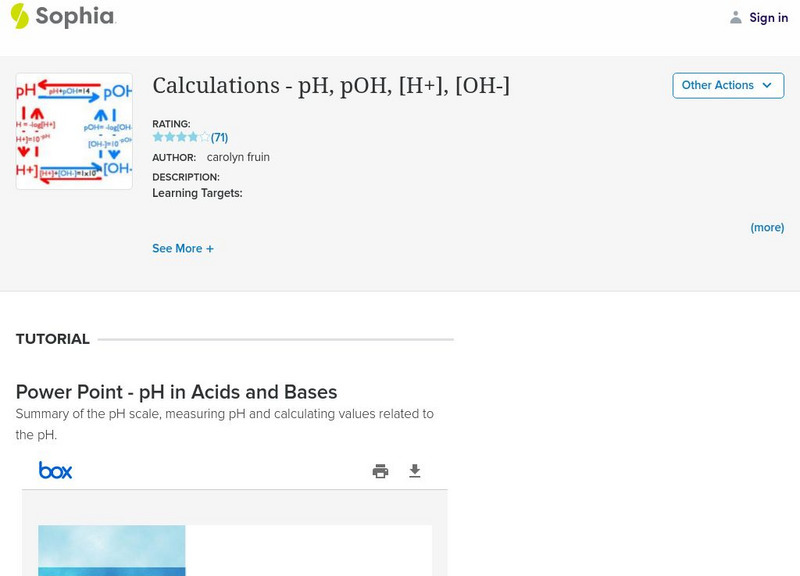Open the (71) ratings count link
Image resolution: width=800 pixels, height=576 pixels.
click(x=219, y=137)
